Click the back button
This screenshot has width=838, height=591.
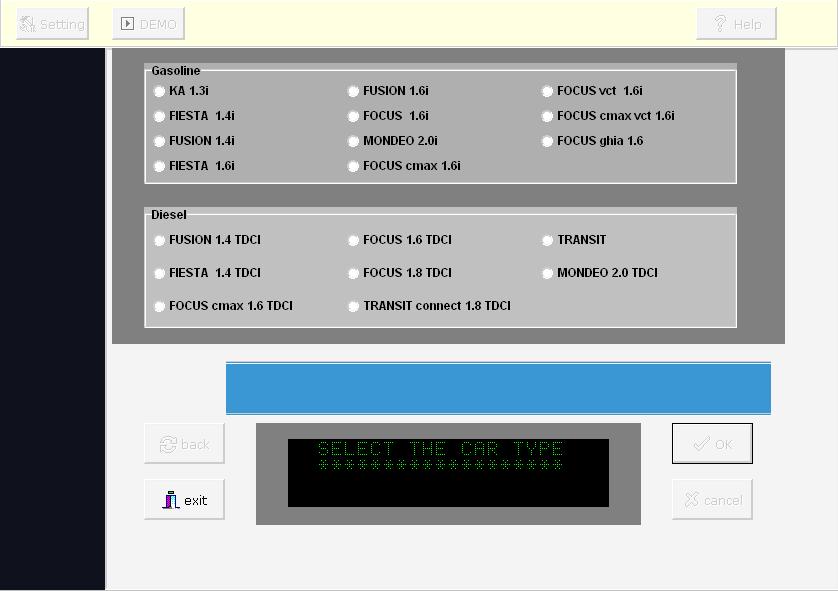(x=184, y=444)
